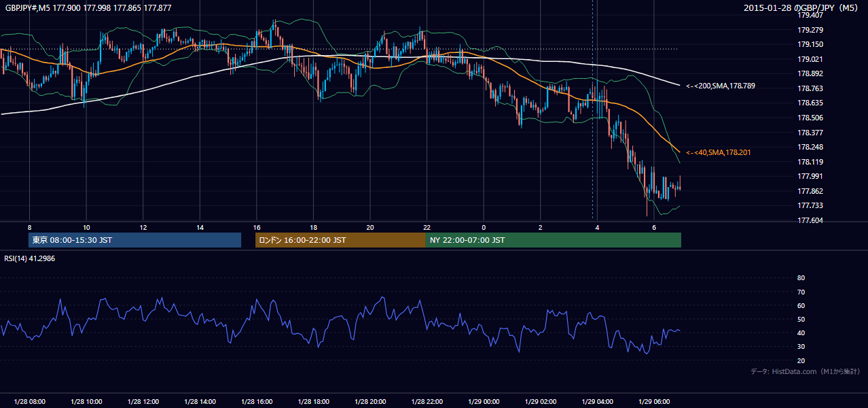Click hour label 16 under the price chart
The image size is (868, 408).
pyautogui.click(x=257, y=226)
